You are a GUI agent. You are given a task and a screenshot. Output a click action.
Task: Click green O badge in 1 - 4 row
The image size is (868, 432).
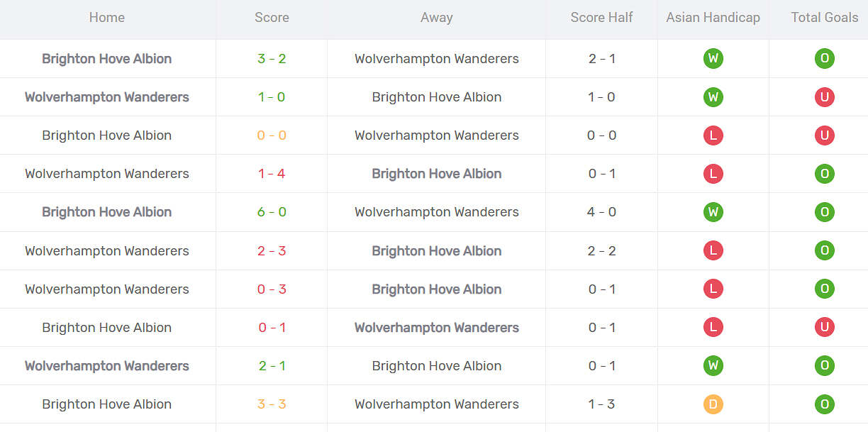[824, 174]
